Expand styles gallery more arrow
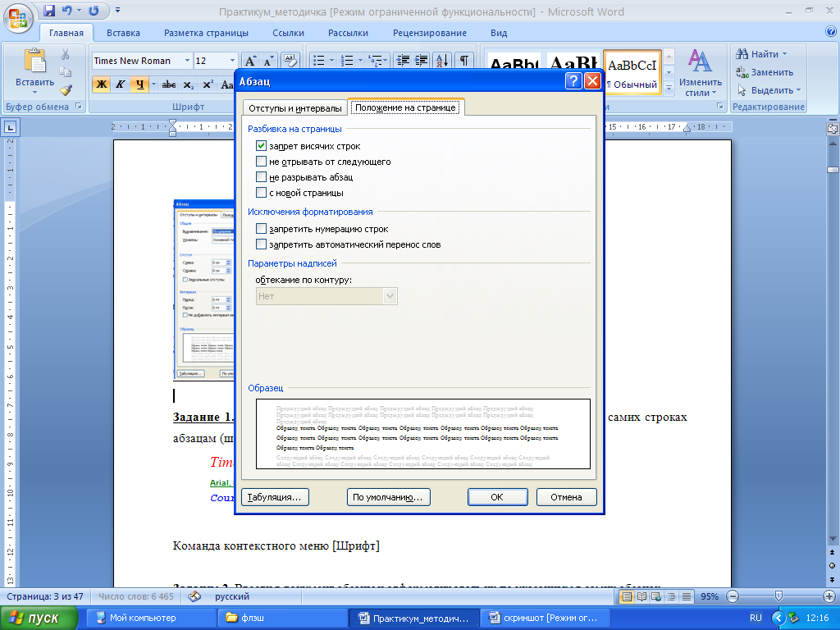 669,88
